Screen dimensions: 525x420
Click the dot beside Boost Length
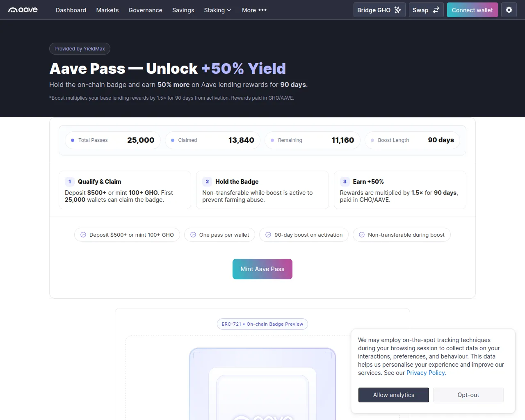pyautogui.click(x=372, y=140)
